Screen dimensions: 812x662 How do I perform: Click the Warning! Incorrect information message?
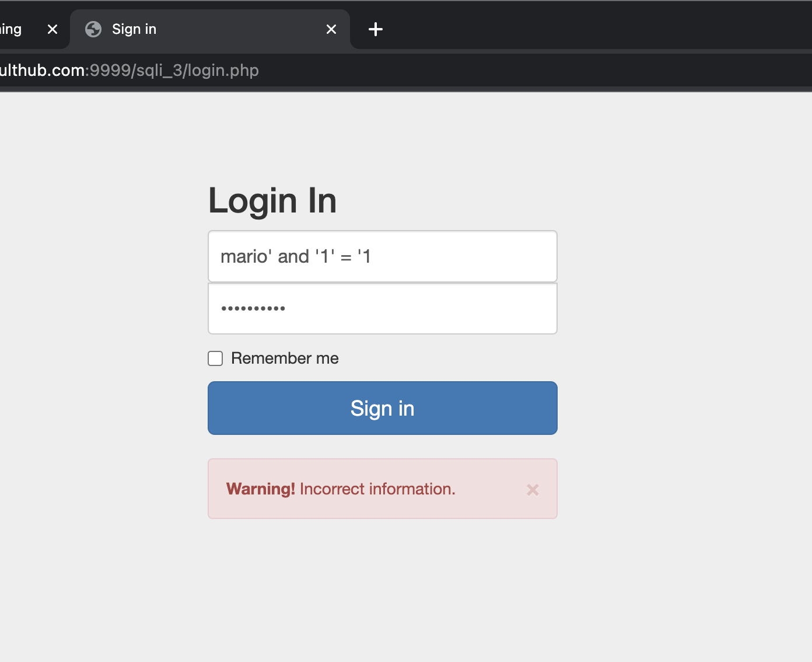[341, 489]
